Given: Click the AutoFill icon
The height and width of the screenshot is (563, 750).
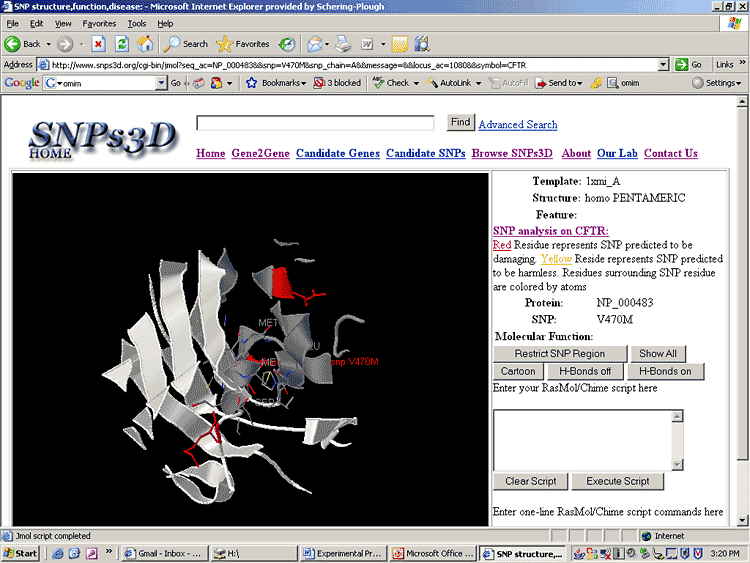Looking at the screenshot, I should [494, 83].
